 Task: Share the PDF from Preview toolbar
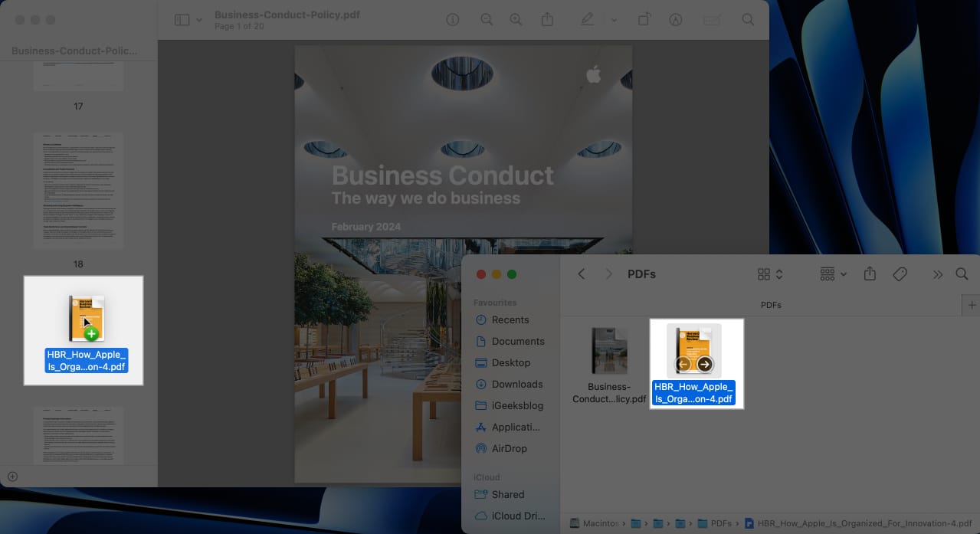[547, 21]
